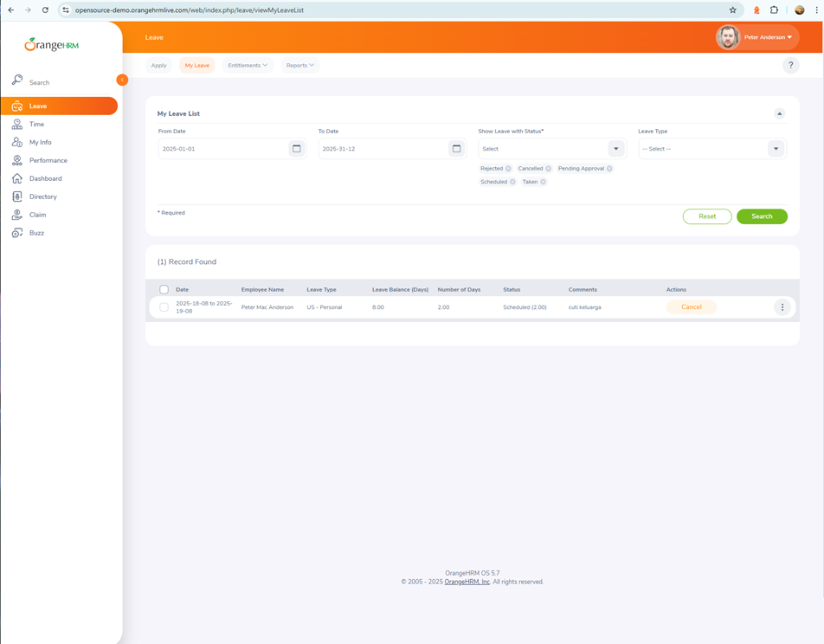This screenshot has height=644, width=824.
Task: Collapse the sidebar with the orange arrow
Action: (122, 80)
